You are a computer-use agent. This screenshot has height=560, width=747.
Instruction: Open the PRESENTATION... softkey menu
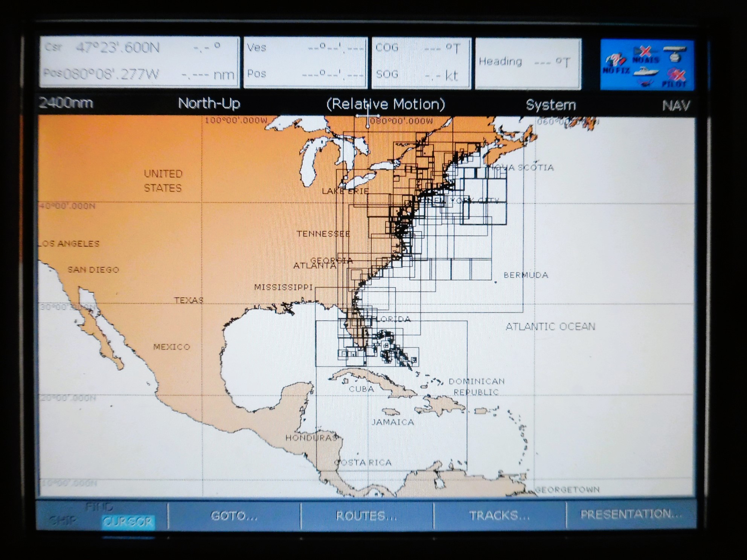pyautogui.click(x=631, y=514)
